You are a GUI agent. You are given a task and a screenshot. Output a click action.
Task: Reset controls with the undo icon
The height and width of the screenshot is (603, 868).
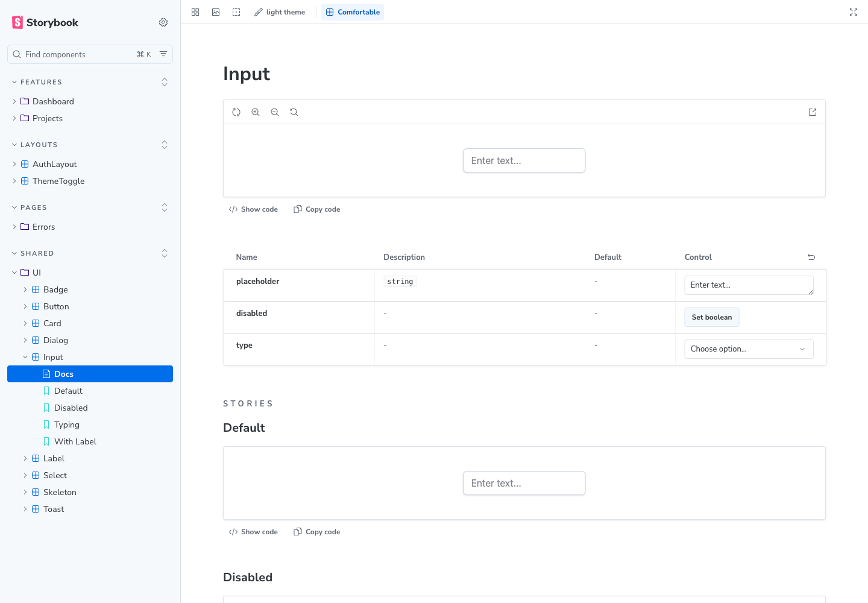pyautogui.click(x=811, y=257)
